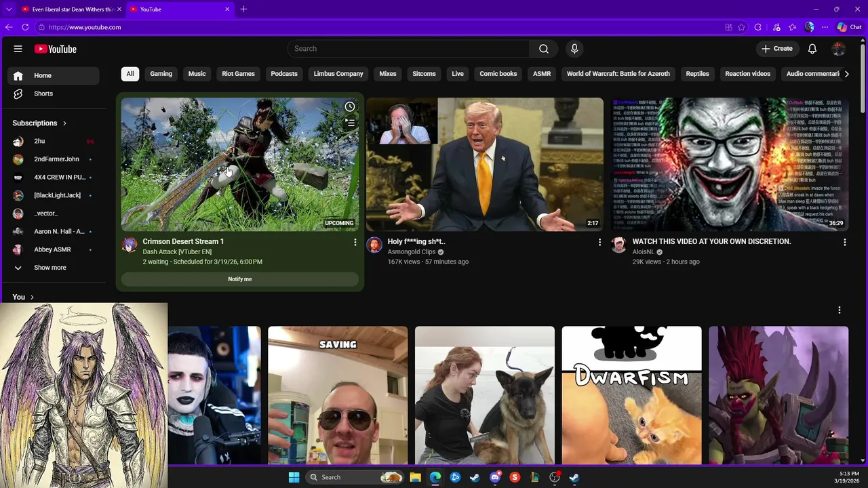
Task: Open League of Legends taskbar icon
Action: (x=535, y=477)
